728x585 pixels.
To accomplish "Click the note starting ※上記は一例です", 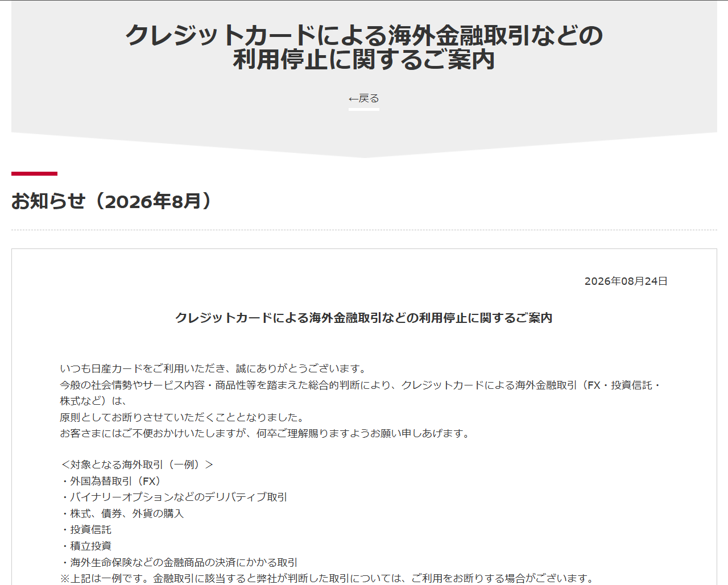I will 327,578.
